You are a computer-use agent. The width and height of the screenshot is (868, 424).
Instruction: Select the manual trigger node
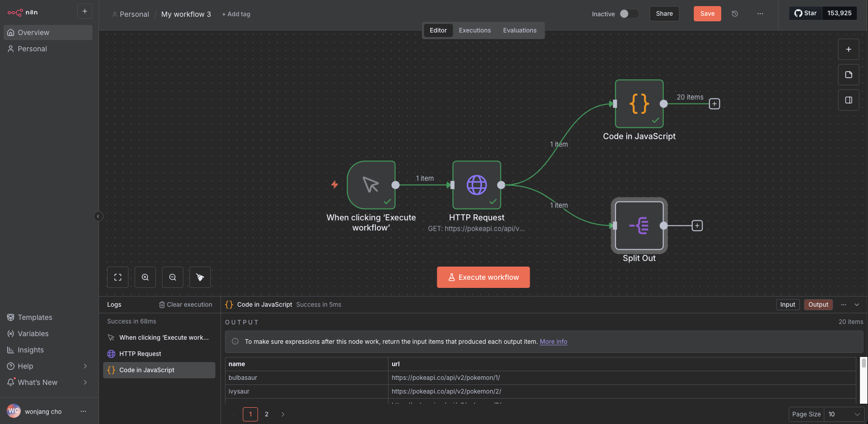[371, 185]
